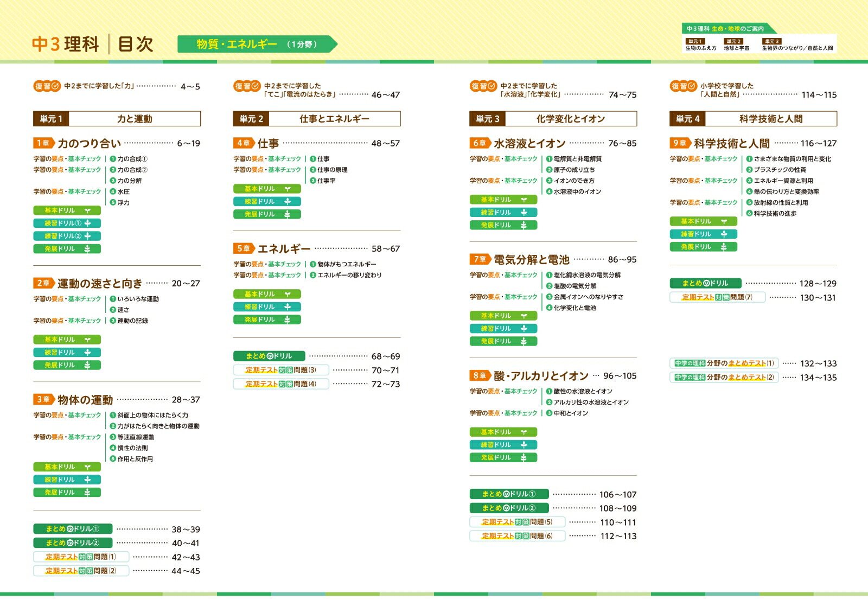
Task: Open 定期テスト対策問題(2)
Action: (81, 571)
